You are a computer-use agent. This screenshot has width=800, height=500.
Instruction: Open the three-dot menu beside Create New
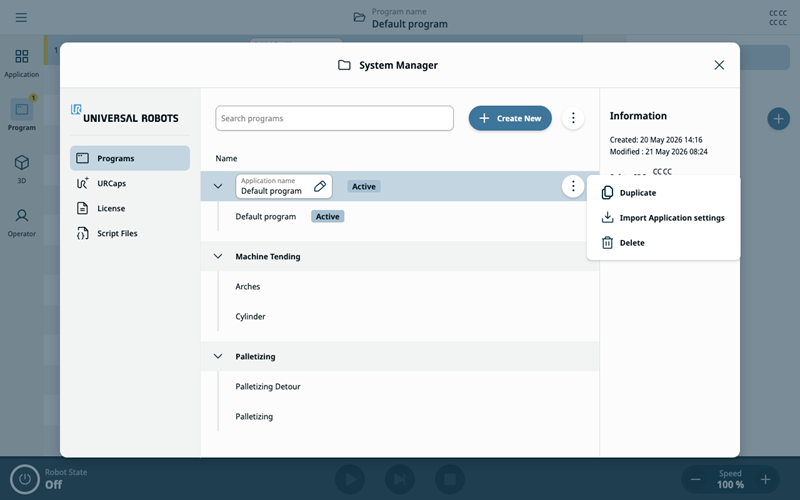[573, 118]
